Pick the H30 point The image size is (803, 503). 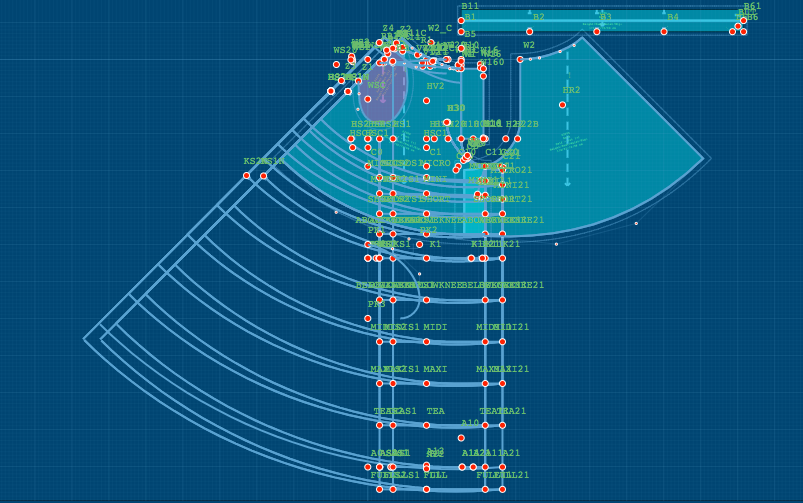[x=447, y=122]
